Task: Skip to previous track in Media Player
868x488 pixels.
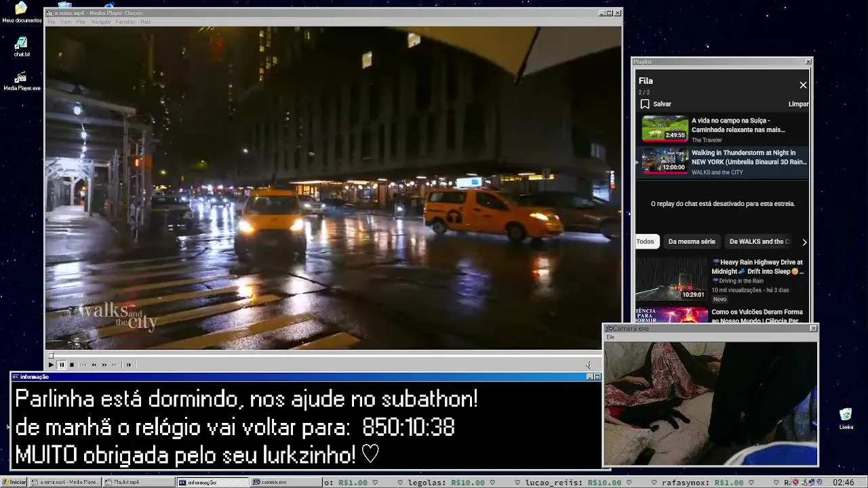Action: coord(83,365)
